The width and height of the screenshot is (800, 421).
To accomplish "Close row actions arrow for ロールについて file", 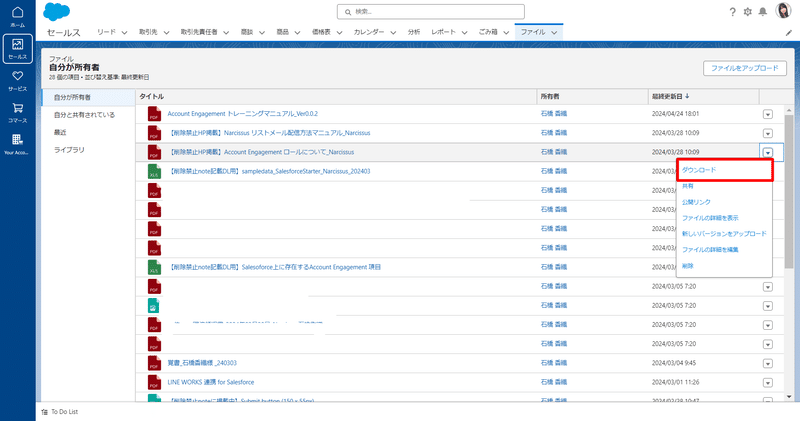I will tap(767, 152).
